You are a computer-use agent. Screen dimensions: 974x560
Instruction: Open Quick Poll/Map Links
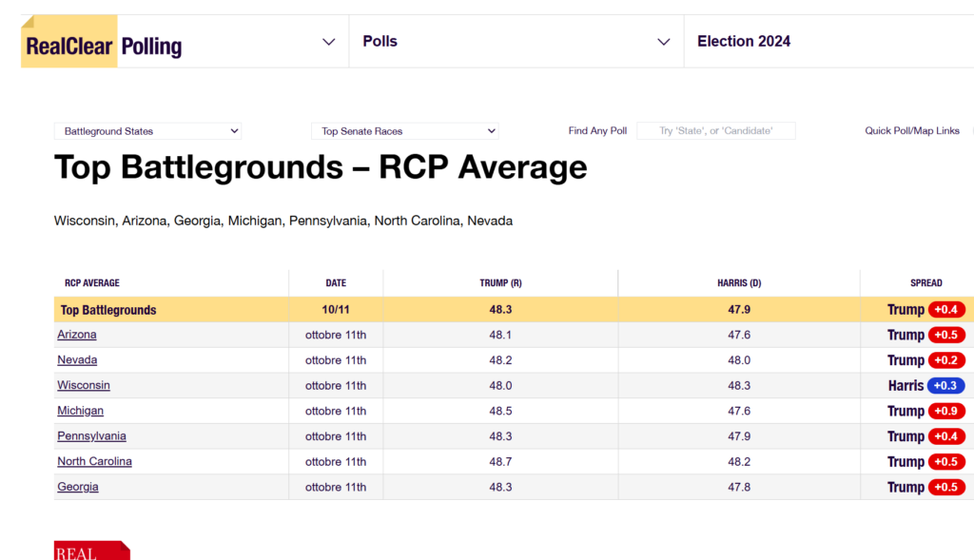[912, 131]
